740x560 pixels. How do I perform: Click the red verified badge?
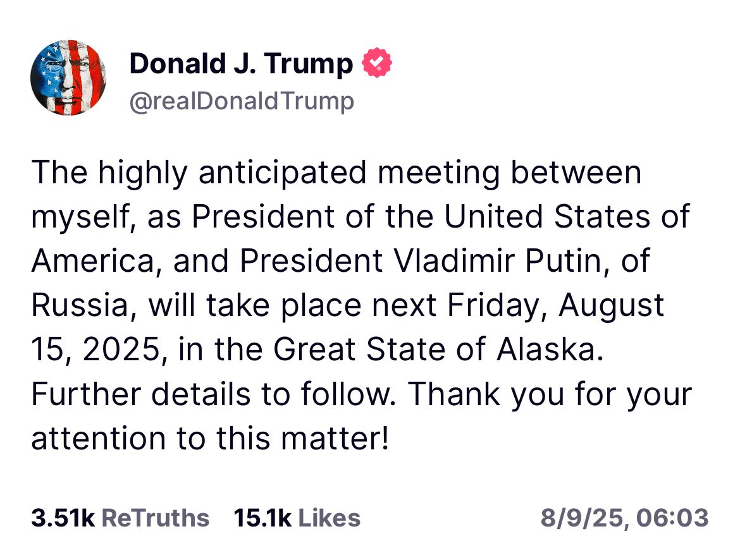[x=377, y=64]
